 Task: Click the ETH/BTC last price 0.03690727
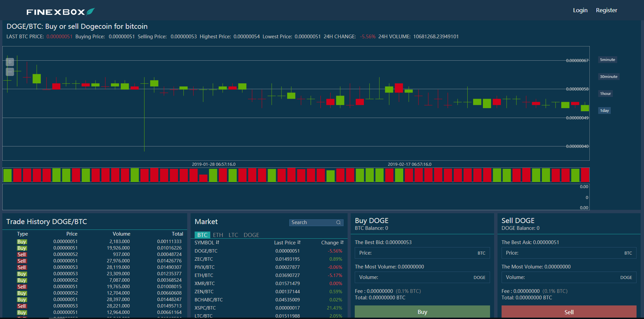tap(288, 275)
